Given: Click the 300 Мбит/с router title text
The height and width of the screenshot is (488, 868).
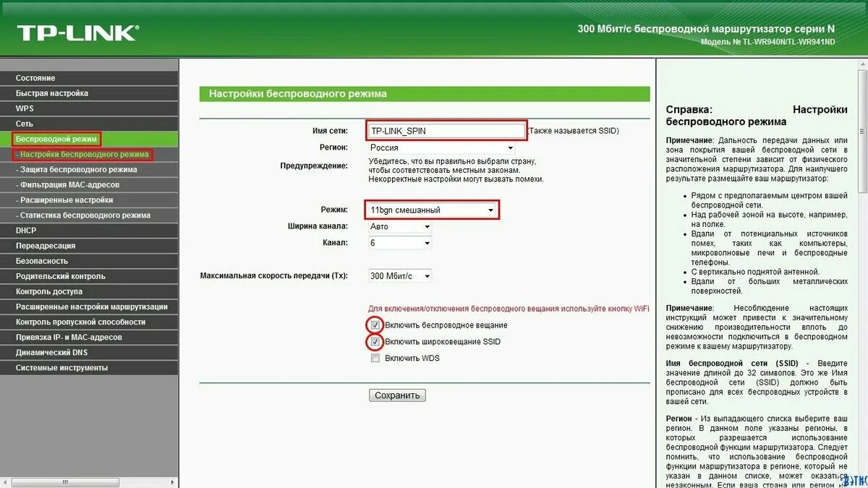Looking at the screenshot, I should 706,29.
